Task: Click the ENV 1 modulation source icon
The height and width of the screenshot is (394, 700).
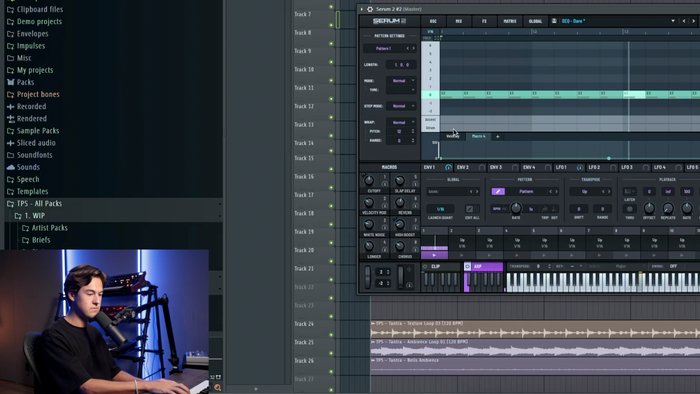Action: click(448, 167)
